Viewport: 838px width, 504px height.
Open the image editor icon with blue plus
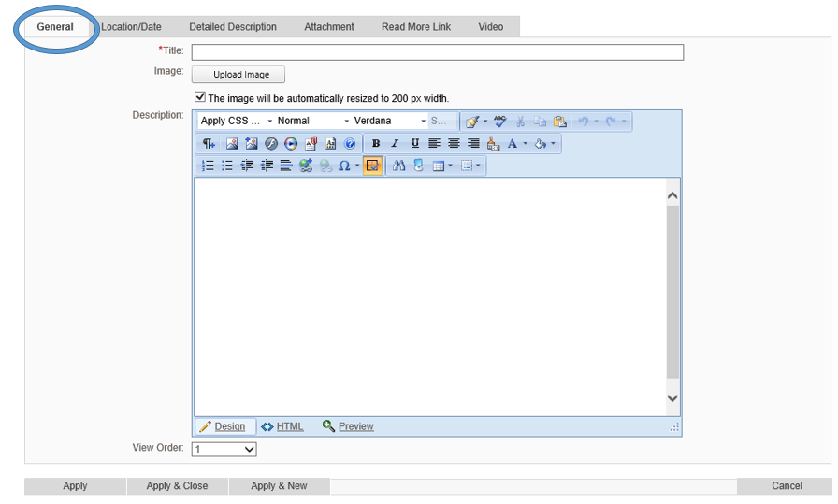click(x=252, y=143)
